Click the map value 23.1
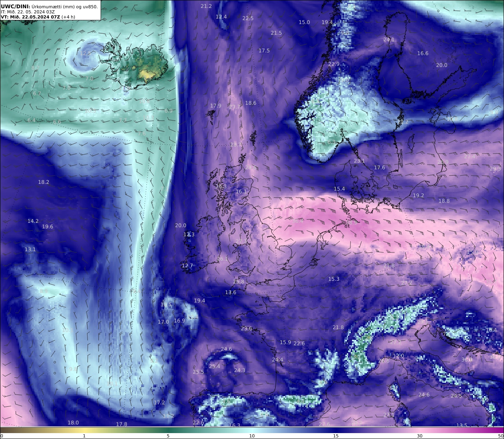The width and height of the screenshot is (504, 439). 359,161
